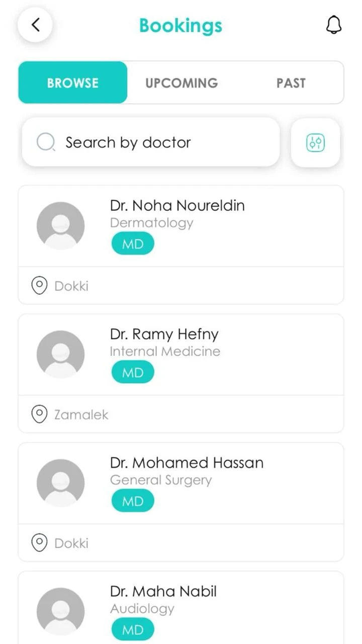
Task: Click the search magnifier icon
Action: pyautogui.click(x=45, y=142)
